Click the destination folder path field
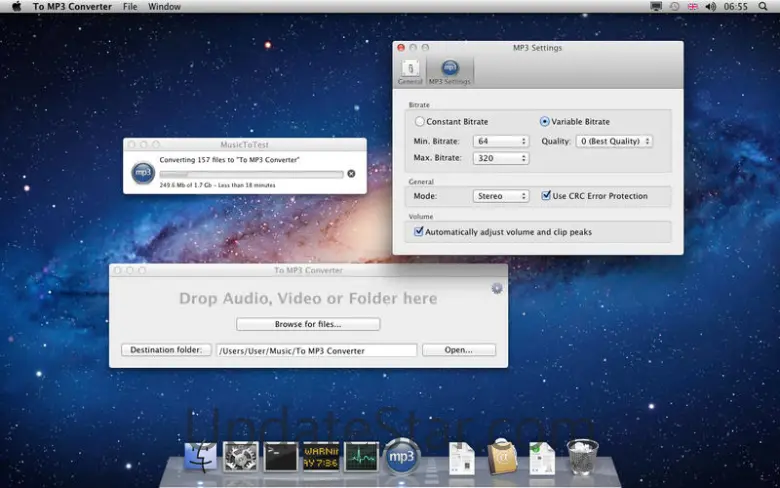Viewport: 780px width, 488px height. 316,350
